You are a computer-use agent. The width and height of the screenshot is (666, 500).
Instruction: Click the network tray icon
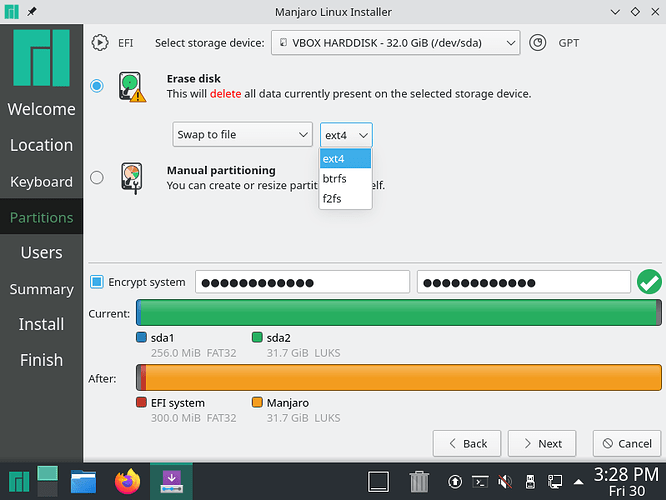555,482
